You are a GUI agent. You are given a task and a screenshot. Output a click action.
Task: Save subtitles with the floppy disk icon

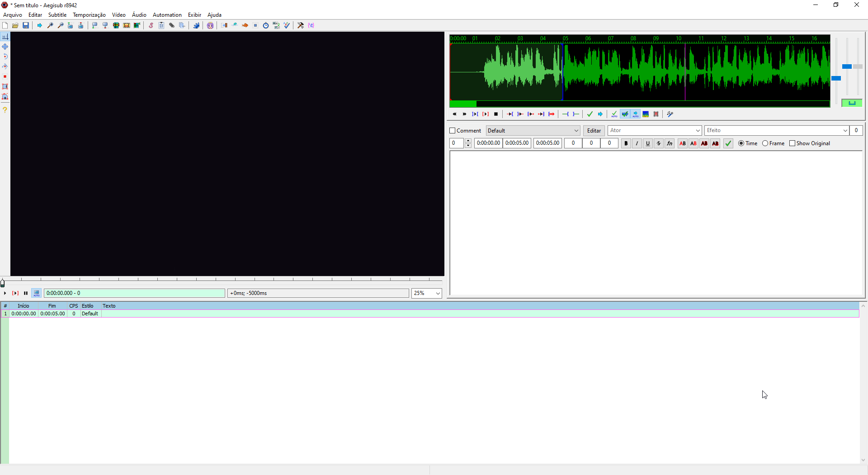26,25
